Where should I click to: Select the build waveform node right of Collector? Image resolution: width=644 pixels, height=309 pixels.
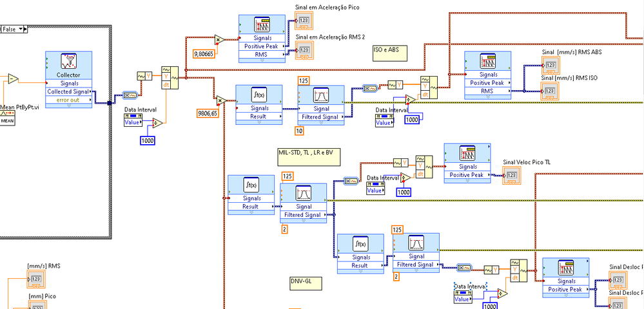tap(170, 77)
